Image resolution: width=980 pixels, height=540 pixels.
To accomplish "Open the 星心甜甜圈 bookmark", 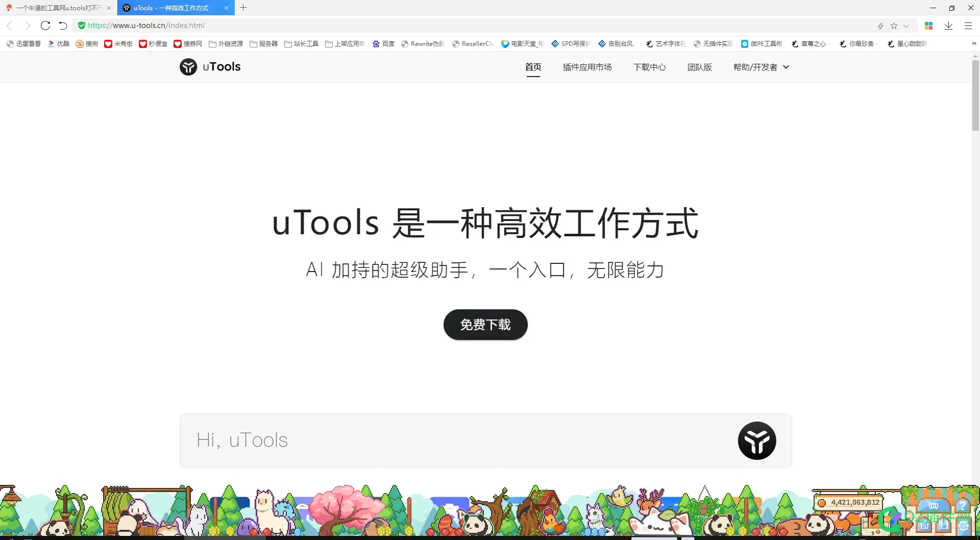I will click(907, 44).
